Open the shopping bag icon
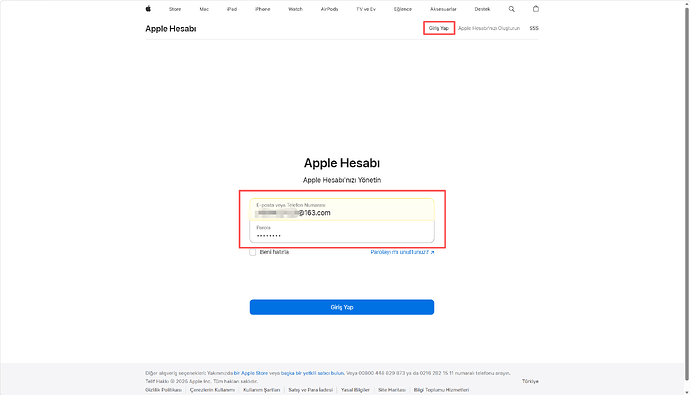Image resolution: width=690 pixels, height=395 pixels. click(x=536, y=9)
